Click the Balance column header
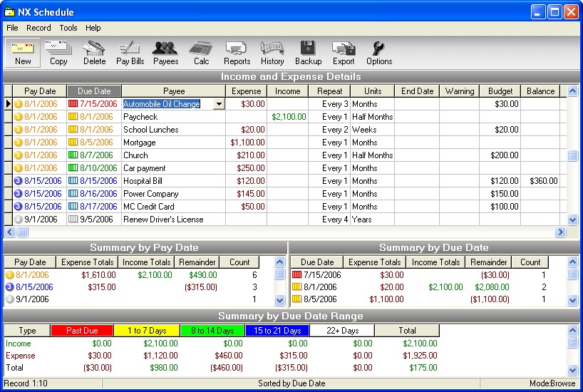The height and width of the screenshot is (392, 583). click(540, 91)
